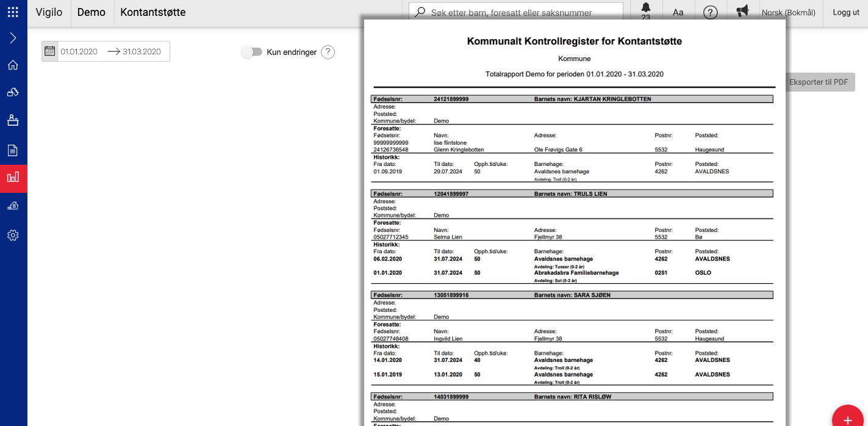Open the kindergarten building sidebar icon
Viewport: 868px width, 426px height.
pos(13,206)
